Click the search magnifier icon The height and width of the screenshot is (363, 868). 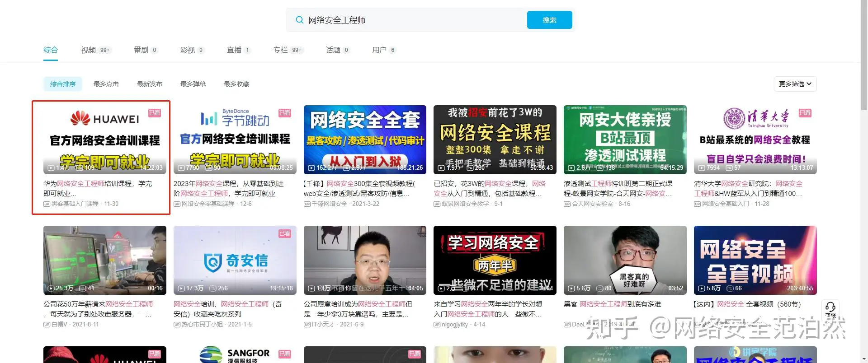(x=299, y=20)
